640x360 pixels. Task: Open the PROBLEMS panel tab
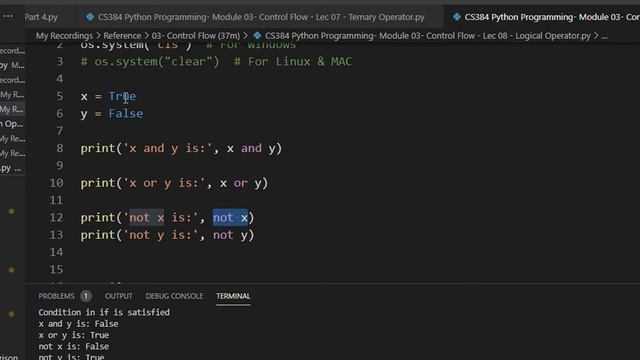[x=56, y=296]
